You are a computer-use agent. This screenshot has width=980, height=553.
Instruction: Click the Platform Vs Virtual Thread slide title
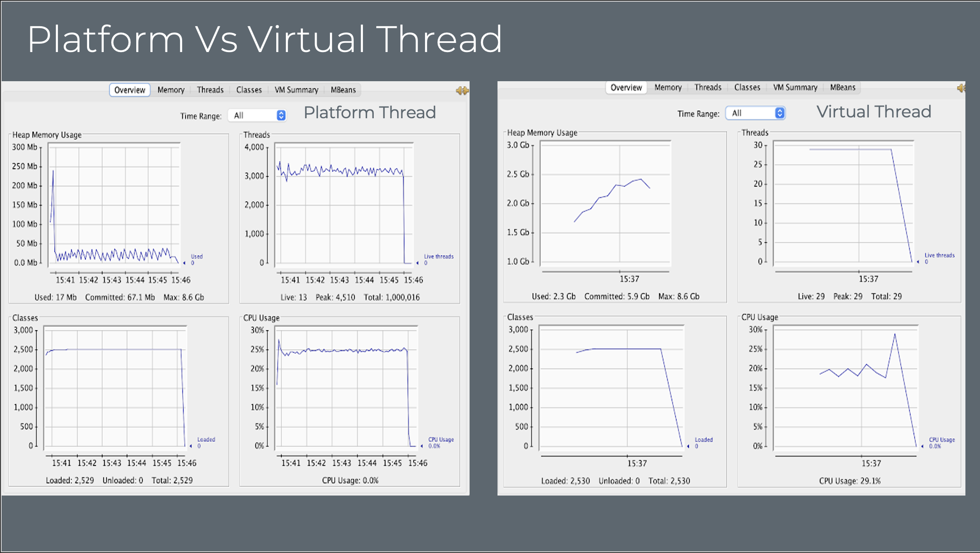265,39
